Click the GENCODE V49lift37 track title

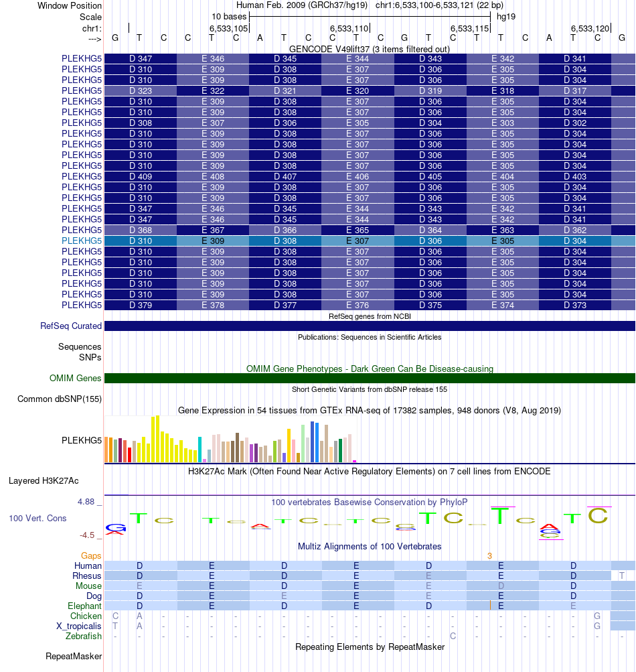pyautogui.click(x=369, y=49)
